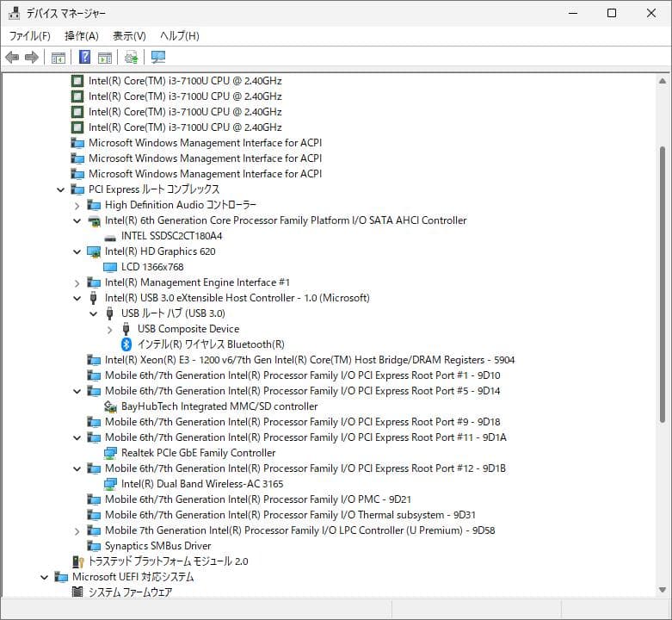Select the Synaptics SMBus Driver text
The width and height of the screenshot is (672, 620).
click(157, 546)
